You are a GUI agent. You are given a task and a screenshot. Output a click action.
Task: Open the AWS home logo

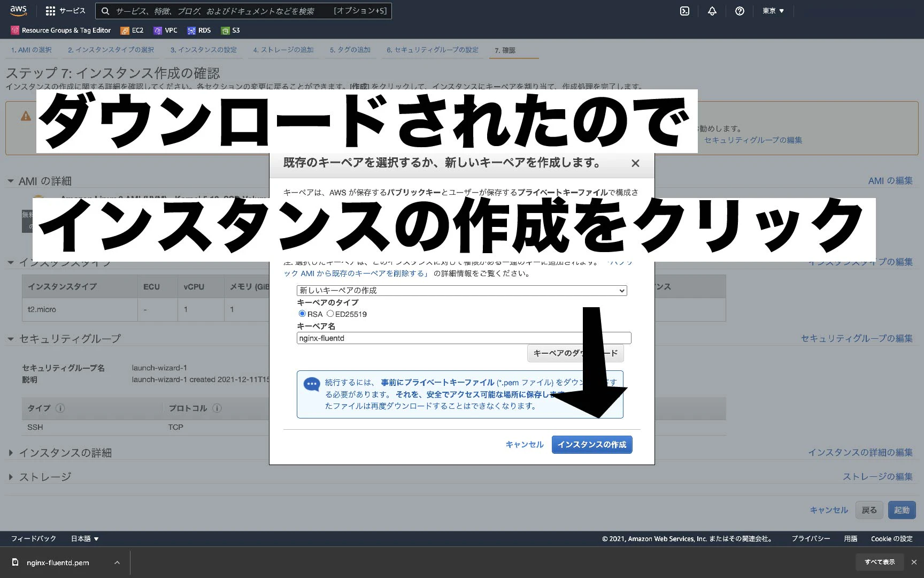(18, 10)
